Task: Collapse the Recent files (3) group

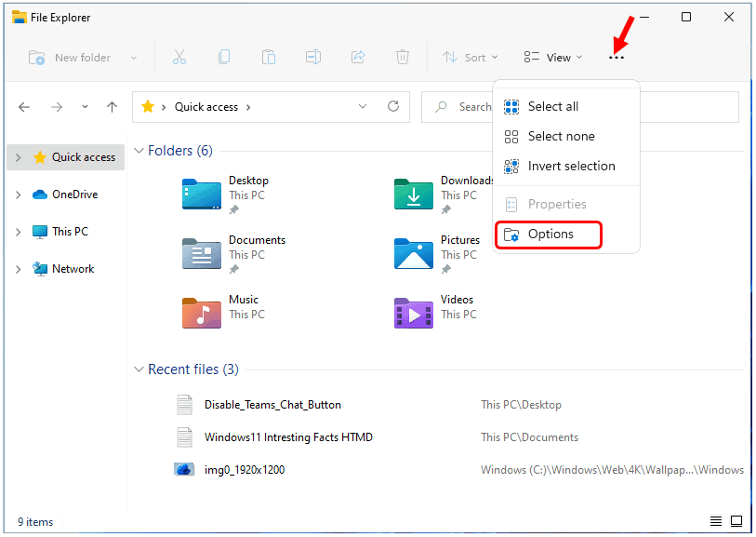Action: click(x=139, y=369)
